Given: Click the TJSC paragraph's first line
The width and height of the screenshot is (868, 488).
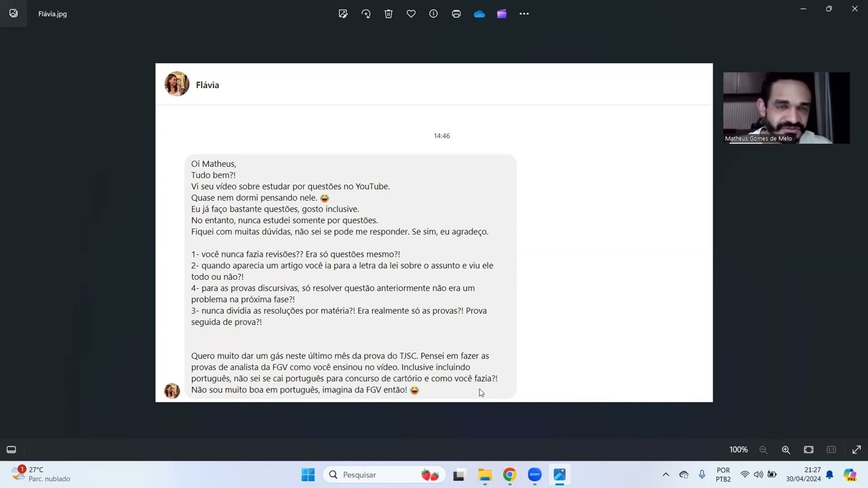Looking at the screenshot, I should [x=340, y=356].
